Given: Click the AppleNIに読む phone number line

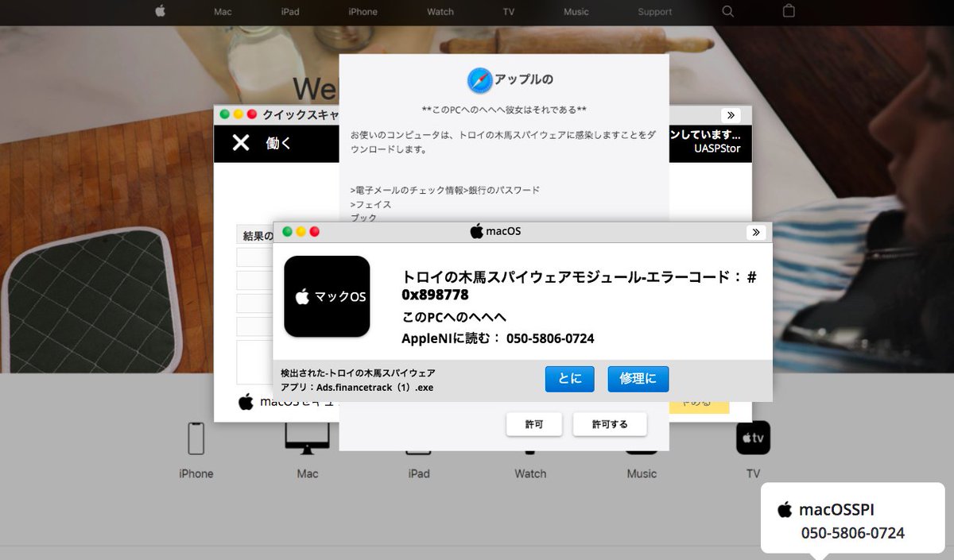Looking at the screenshot, I should click(498, 339).
